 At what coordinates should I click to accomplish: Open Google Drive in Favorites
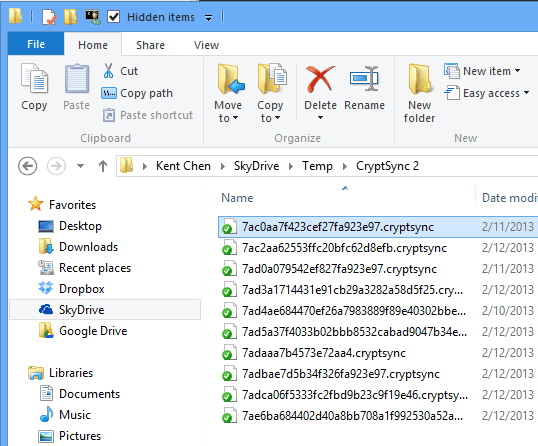pyautogui.click(x=93, y=331)
